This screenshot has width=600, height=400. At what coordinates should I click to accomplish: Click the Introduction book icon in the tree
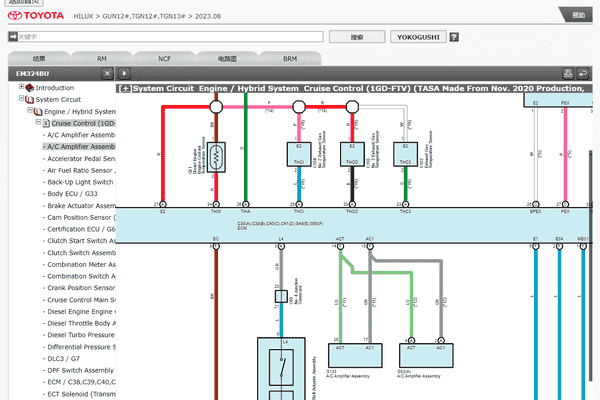[x=31, y=88]
